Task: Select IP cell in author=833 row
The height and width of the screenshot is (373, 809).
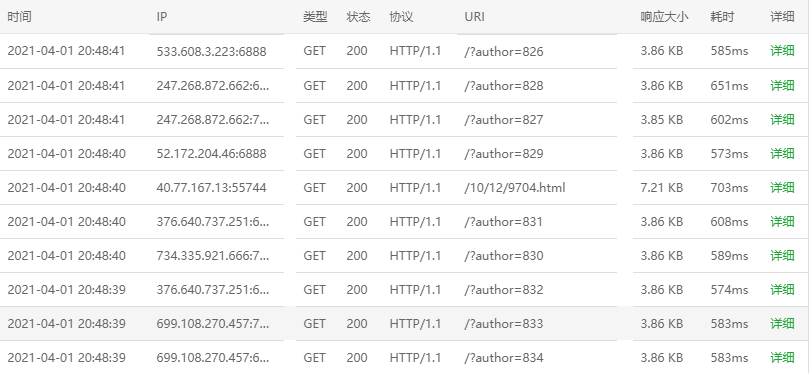Action: [213, 323]
